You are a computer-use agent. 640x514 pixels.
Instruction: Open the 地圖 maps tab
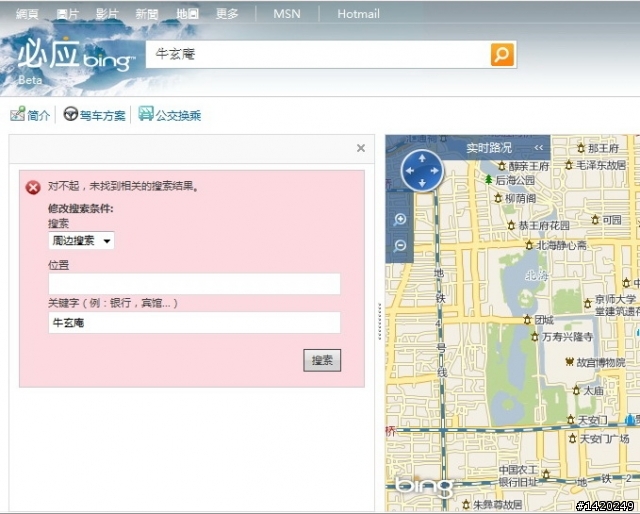pyautogui.click(x=187, y=14)
